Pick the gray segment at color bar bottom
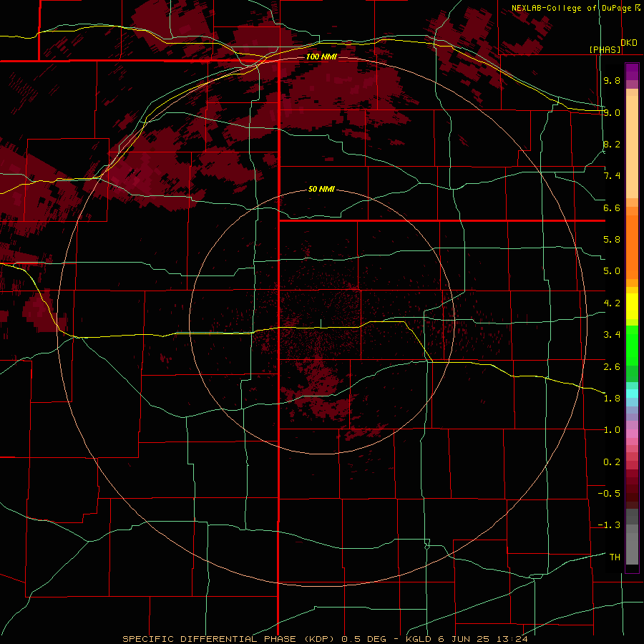The image size is (644, 644). pyautogui.click(x=632, y=548)
